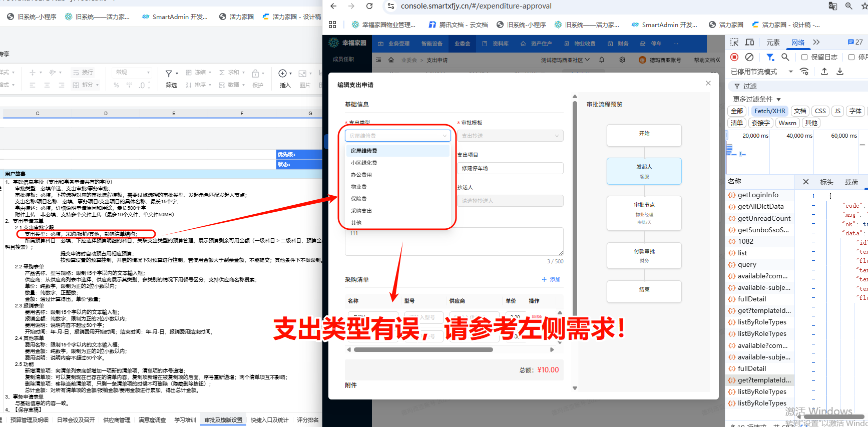Switch to the 审批及模板设置 sheet tab
Screen dimensions: 868x427
[x=223, y=420]
